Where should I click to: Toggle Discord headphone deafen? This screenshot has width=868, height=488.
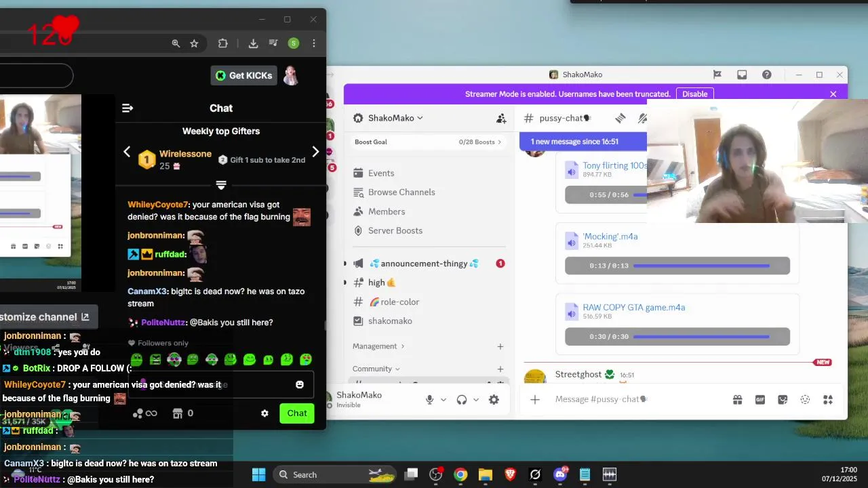(x=462, y=400)
